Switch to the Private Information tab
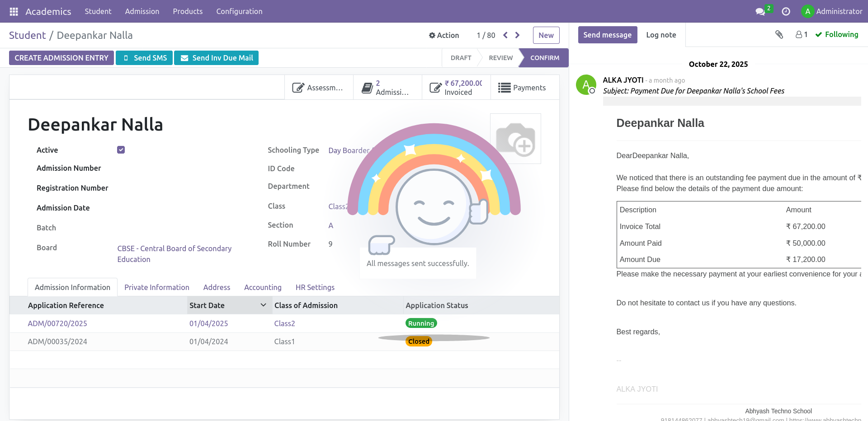The height and width of the screenshot is (421, 868). (x=156, y=287)
